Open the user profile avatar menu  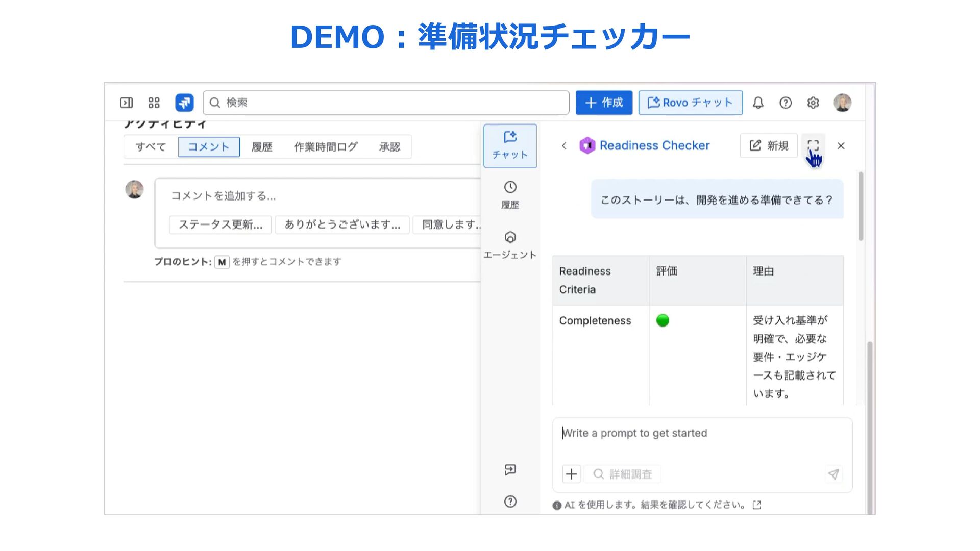click(842, 103)
